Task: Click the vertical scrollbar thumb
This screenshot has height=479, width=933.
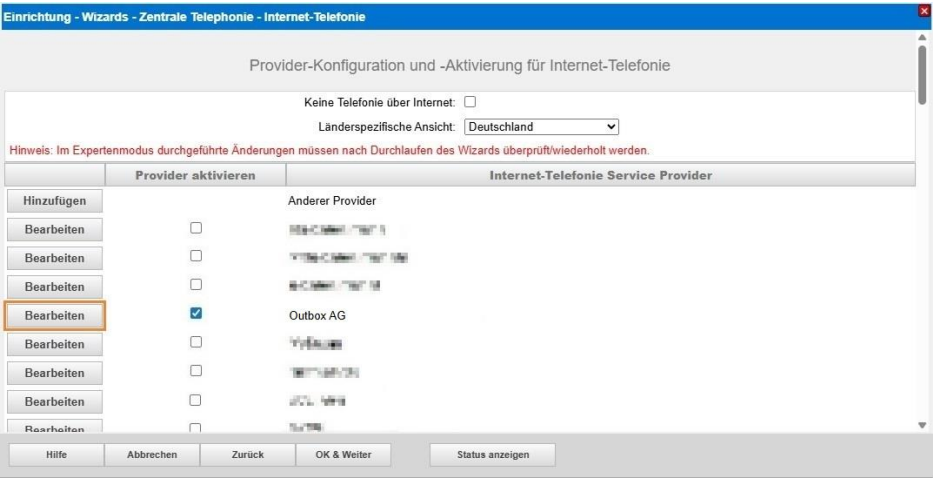Action: pos(922,68)
